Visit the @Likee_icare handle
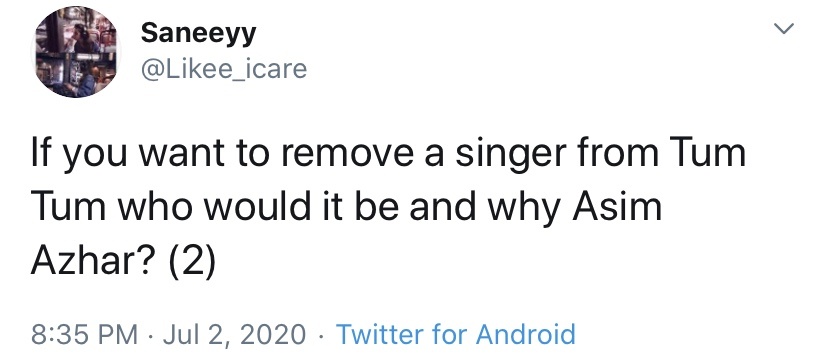Image resolution: width=828 pixels, height=360 pixels. [223, 69]
